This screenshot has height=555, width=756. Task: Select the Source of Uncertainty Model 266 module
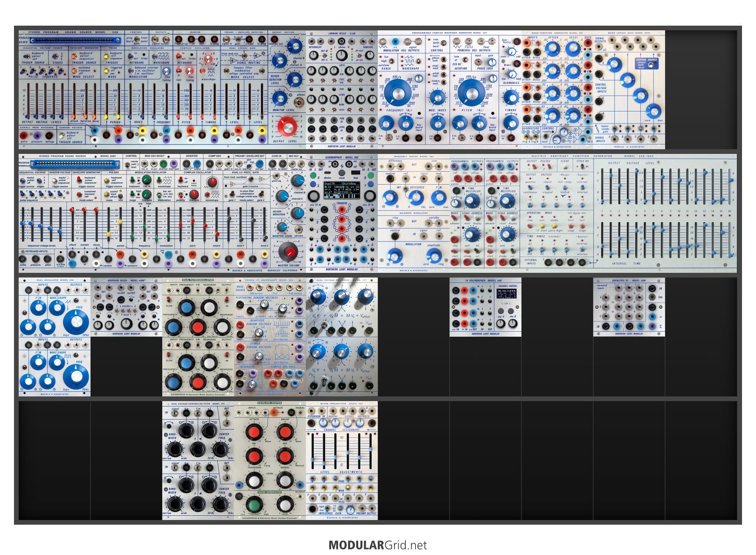[270, 337]
